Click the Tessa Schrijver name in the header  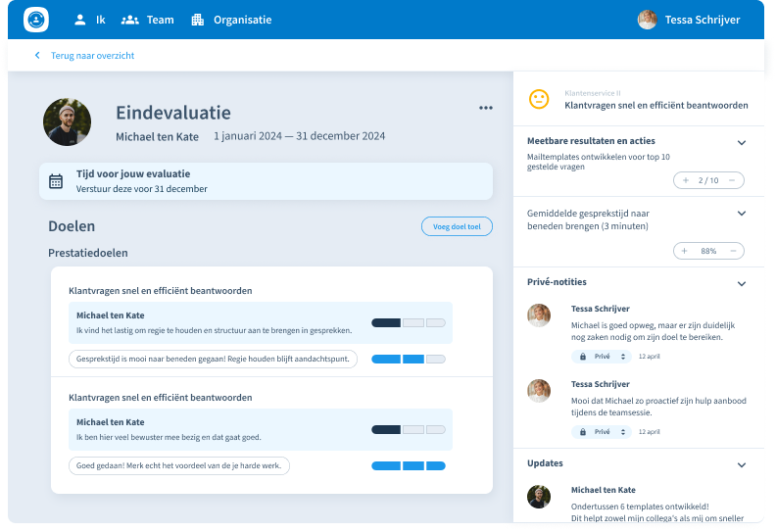(x=703, y=20)
